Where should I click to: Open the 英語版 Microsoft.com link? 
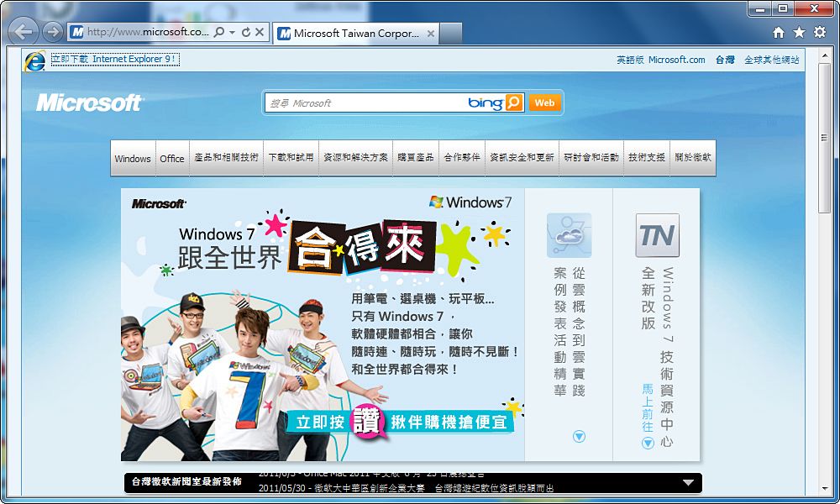pos(660,60)
